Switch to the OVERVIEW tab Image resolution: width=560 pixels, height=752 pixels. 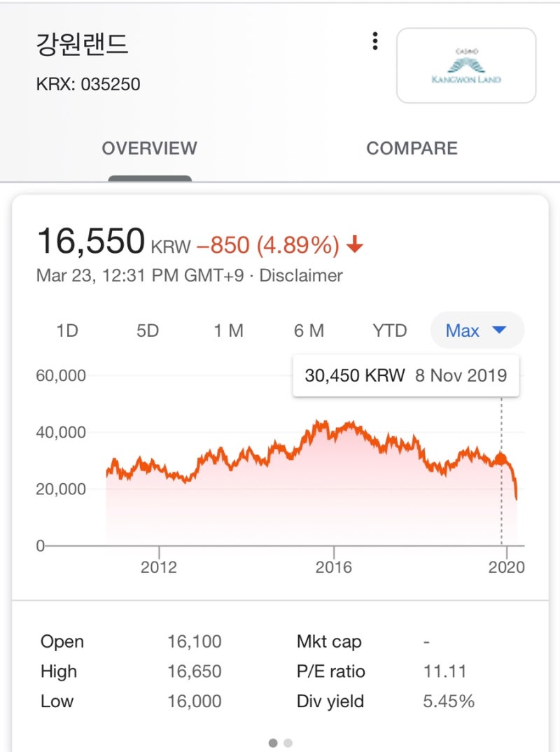pyautogui.click(x=149, y=148)
